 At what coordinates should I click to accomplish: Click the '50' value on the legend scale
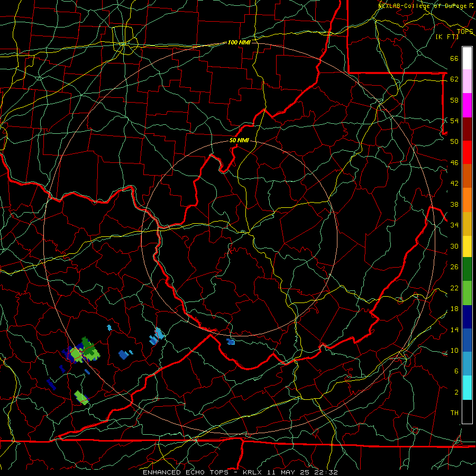(454, 142)
